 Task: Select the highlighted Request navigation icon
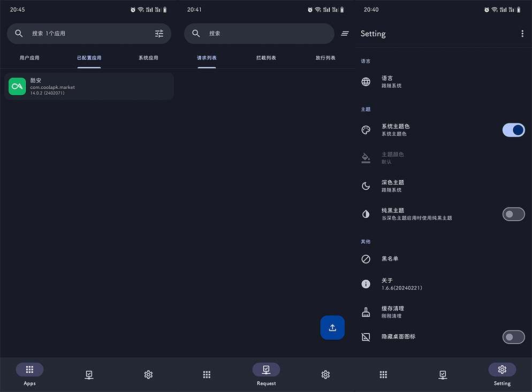[266, 370]
